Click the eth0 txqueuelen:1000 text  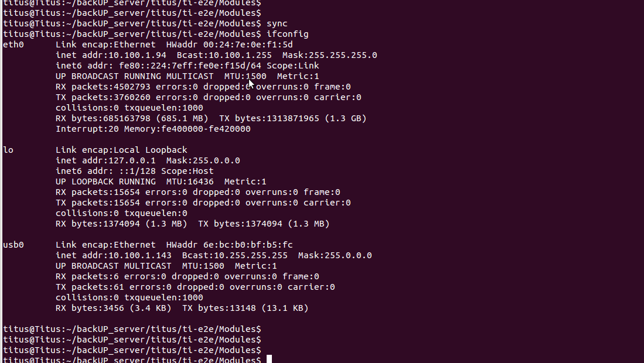click(x=164, y=108)
